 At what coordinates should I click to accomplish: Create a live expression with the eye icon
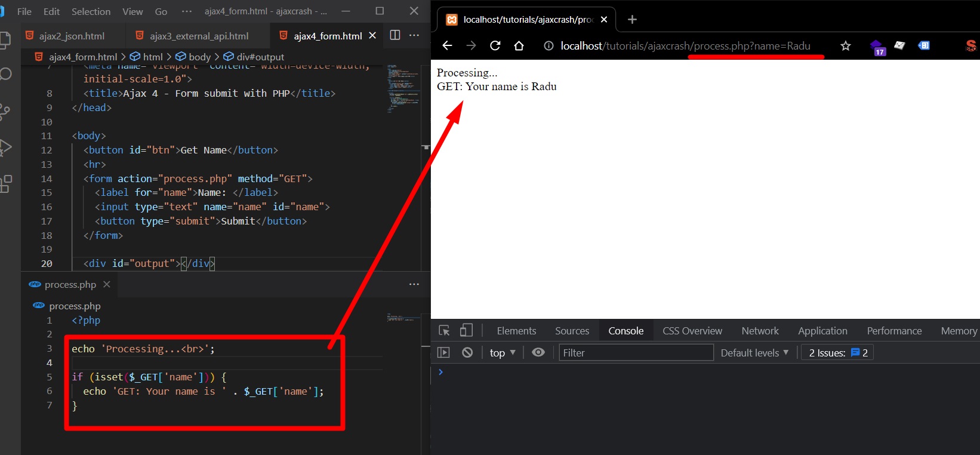click(538, 352)
